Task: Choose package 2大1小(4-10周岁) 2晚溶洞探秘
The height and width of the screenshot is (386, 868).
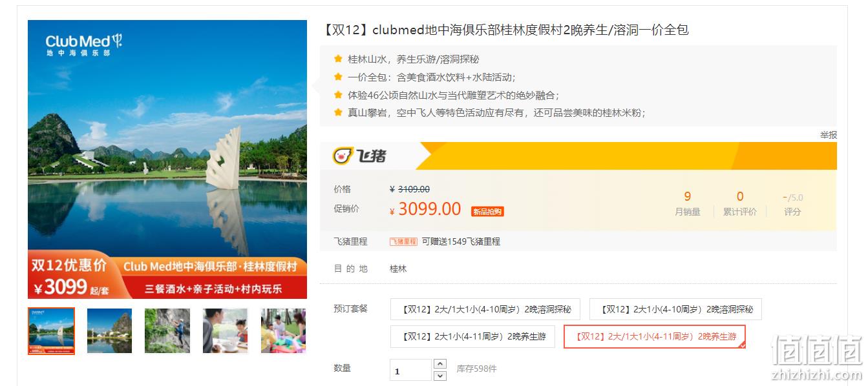Action: point(675,309)
